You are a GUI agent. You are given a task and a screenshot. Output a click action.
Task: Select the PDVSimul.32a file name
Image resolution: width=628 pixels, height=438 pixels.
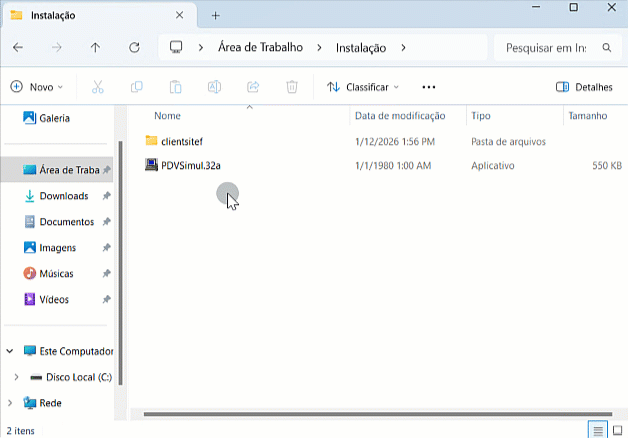tap(191, 165)
